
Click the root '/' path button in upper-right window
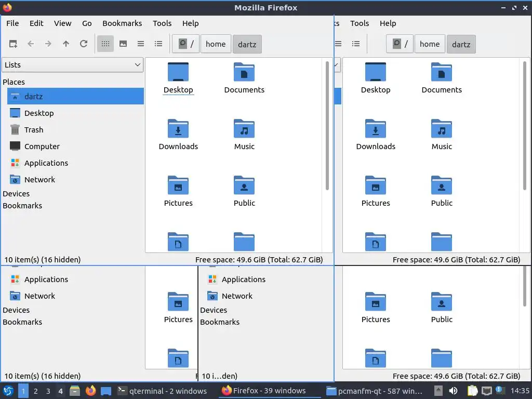(x=400, y=44)
